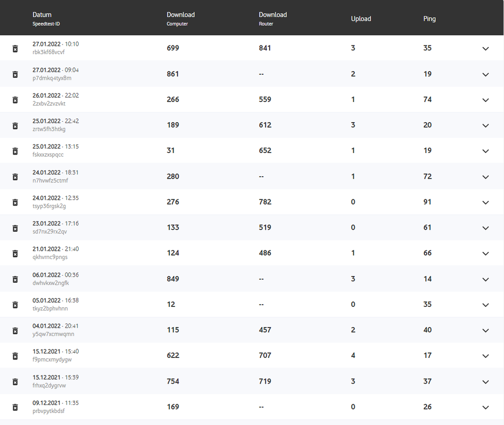The width and height of the screenshot is (504, 425).
Task: Click the Download Computer column header
Action: coord(181,15)
